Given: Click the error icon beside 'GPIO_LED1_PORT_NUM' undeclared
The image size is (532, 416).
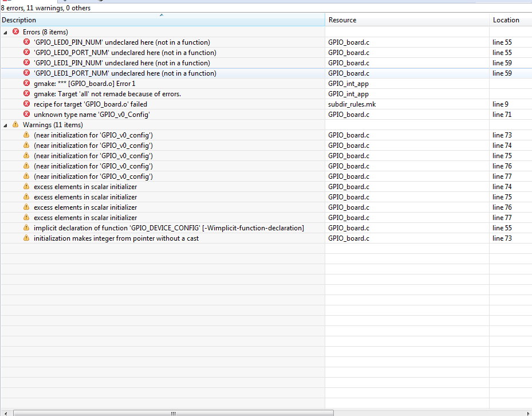Looking at the screenshot, I should pyautogui.click(x=26, y=73).
